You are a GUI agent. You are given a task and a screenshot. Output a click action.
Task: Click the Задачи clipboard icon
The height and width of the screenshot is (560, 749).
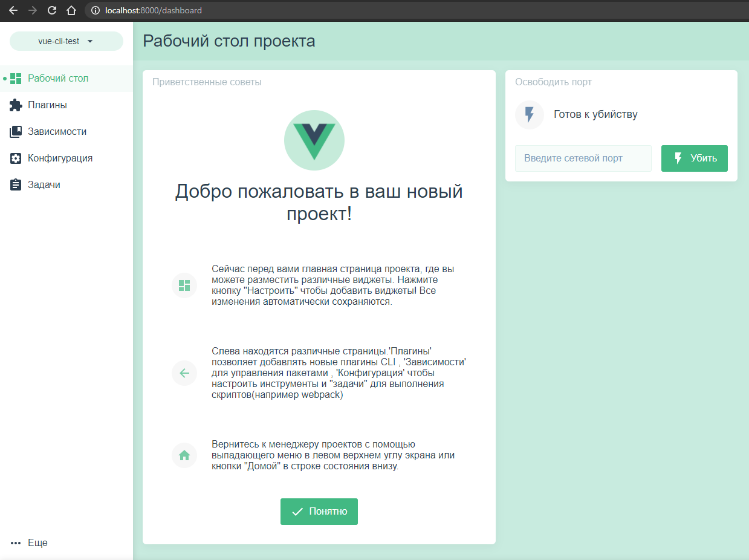tap(16, 185)
